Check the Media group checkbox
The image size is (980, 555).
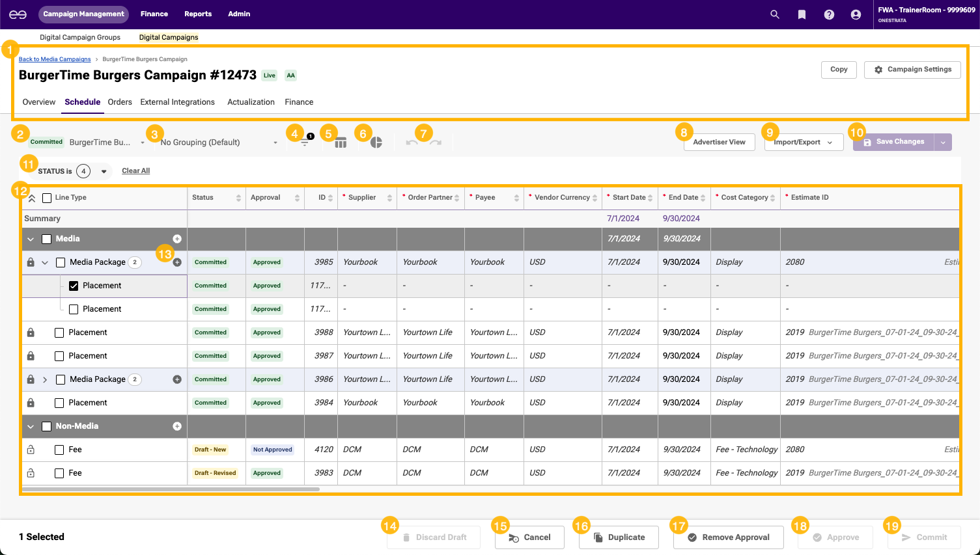46,239
